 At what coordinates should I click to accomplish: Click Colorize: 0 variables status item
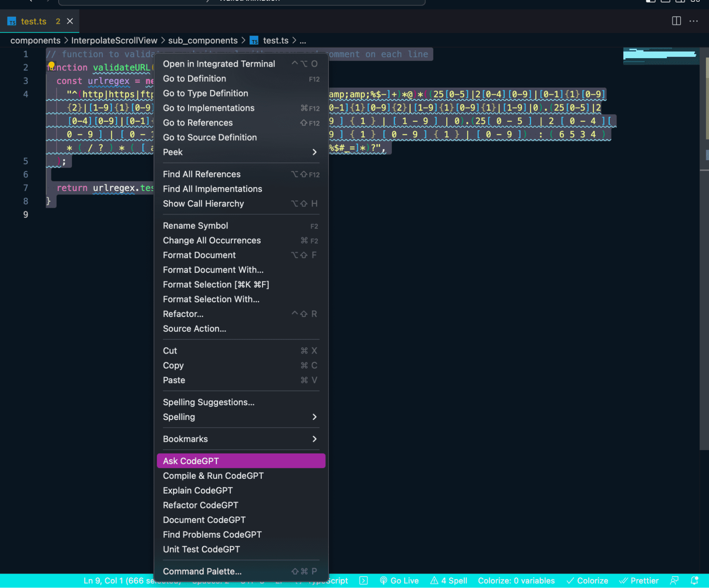[x=516, y=581]
